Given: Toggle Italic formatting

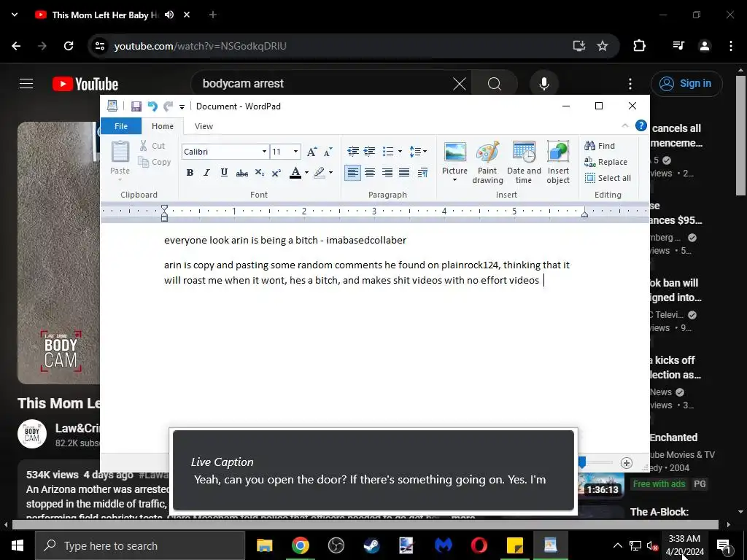Looking at the screenshot, I should click(206, 172).
